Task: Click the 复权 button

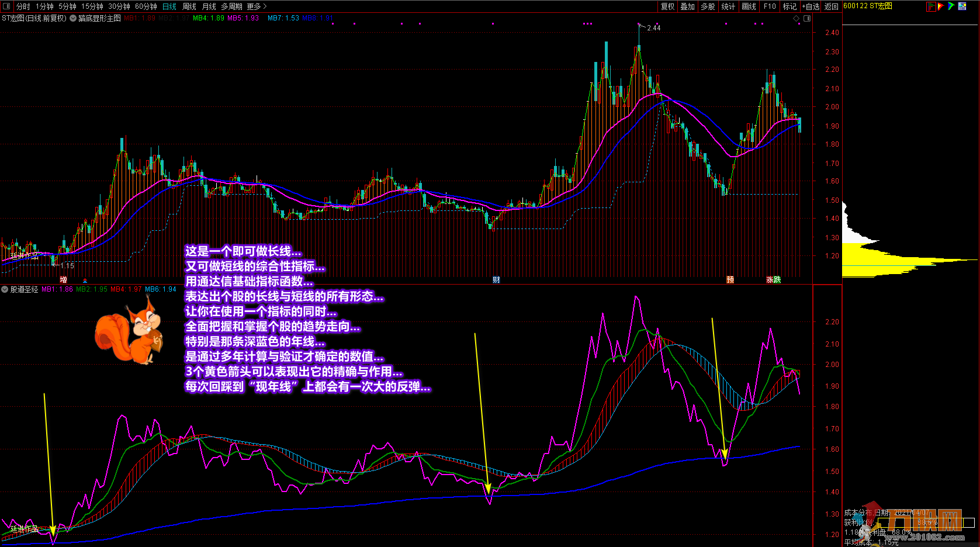Action: coord(667,6)
